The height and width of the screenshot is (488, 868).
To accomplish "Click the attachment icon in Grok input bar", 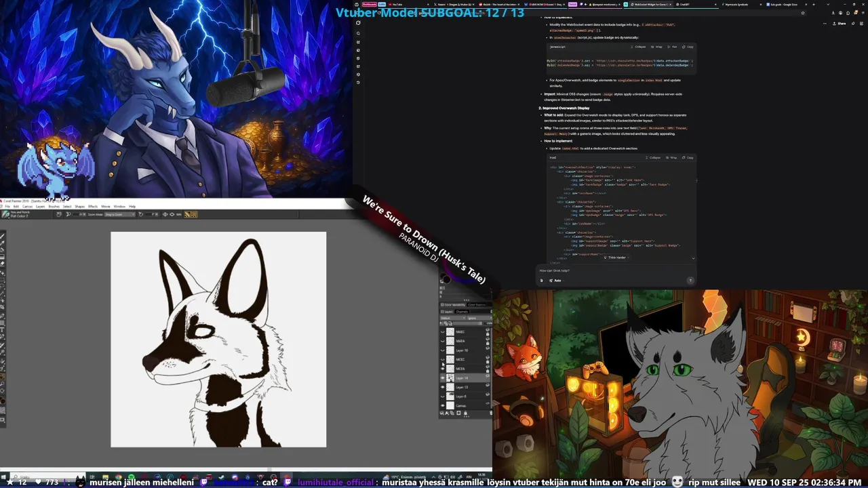I will pos(541,281).
